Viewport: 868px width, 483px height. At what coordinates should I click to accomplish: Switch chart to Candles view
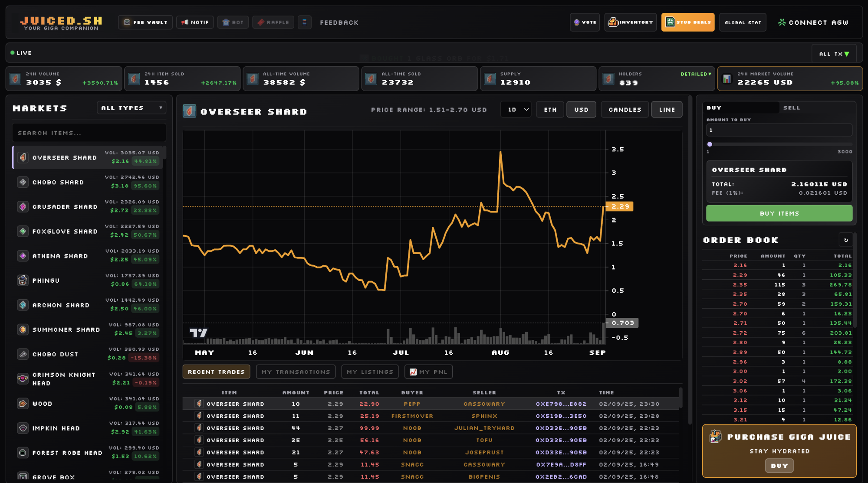coord(625,110)
